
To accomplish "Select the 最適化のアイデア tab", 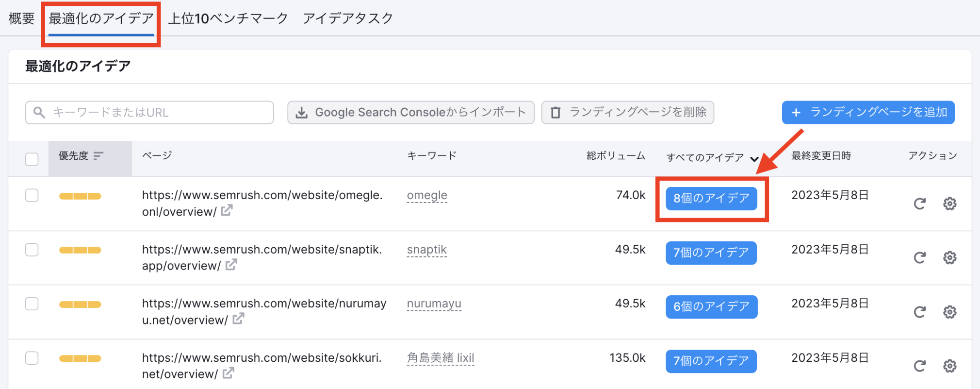I will pos(101,18).
